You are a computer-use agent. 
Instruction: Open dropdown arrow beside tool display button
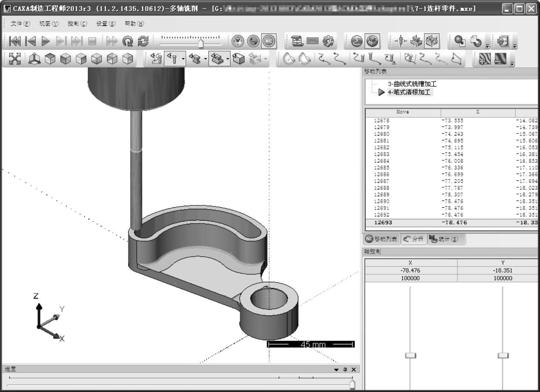(x=183, y=59)
